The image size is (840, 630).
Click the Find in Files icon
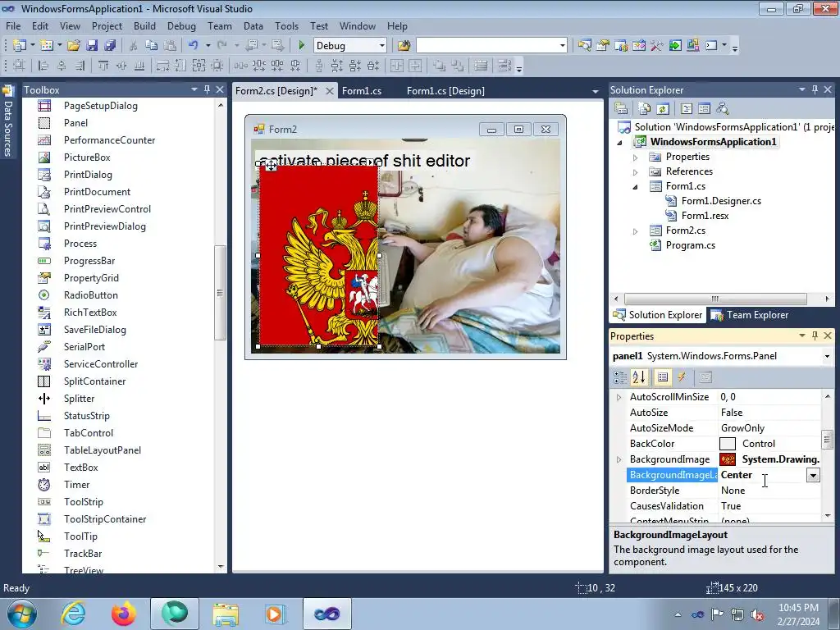[404, 46]
